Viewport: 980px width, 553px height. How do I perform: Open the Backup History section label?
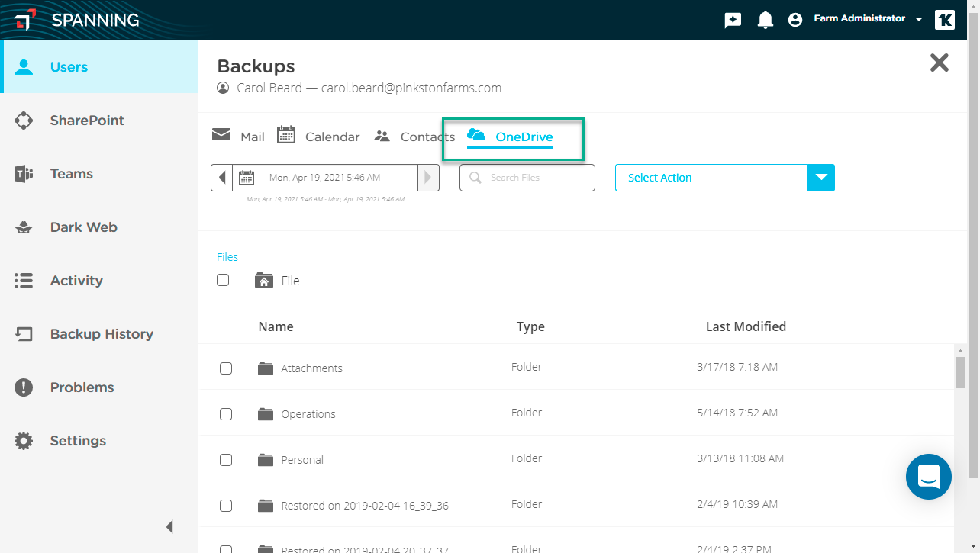102,334
